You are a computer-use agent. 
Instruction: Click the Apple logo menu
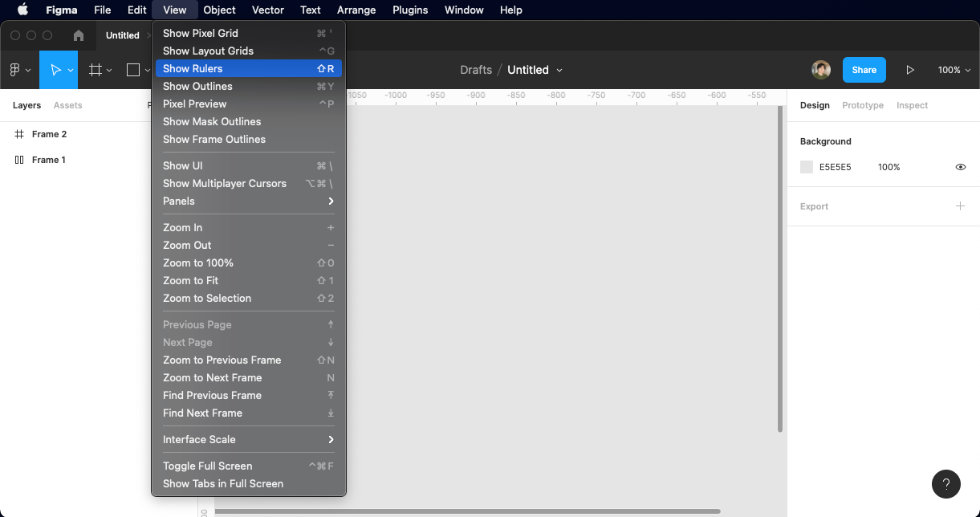coord(22,10)
